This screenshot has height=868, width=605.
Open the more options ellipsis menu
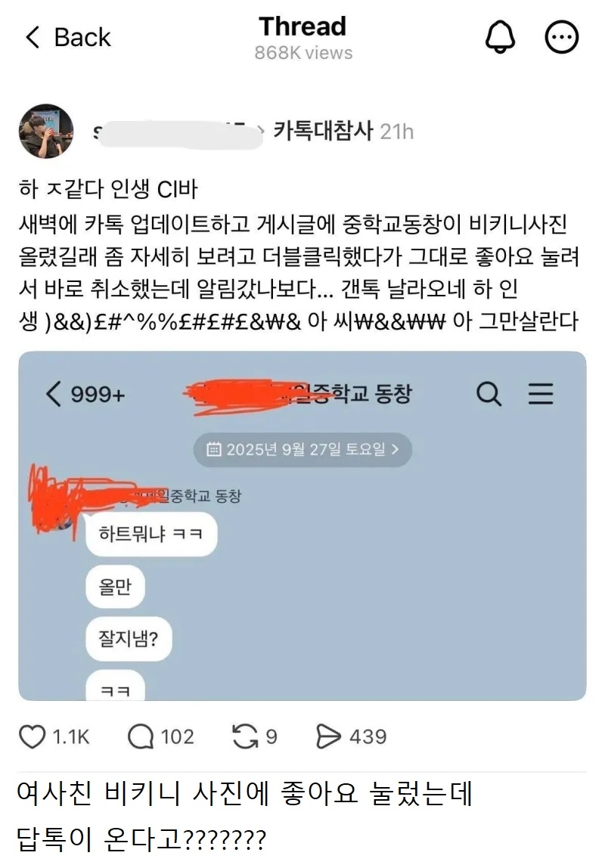click(x=562, y=37)
